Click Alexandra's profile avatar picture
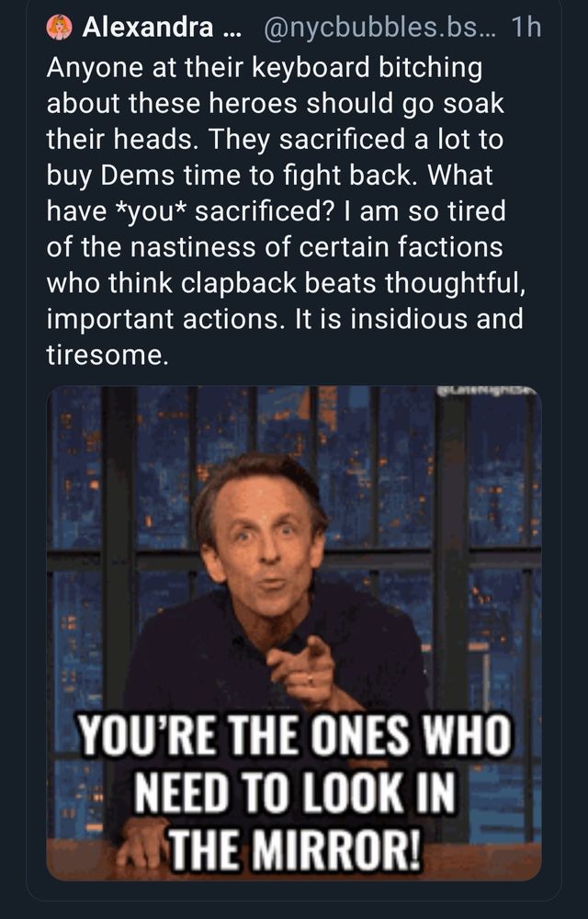This screenshot has width=588, height=919. tap(58, 28)
